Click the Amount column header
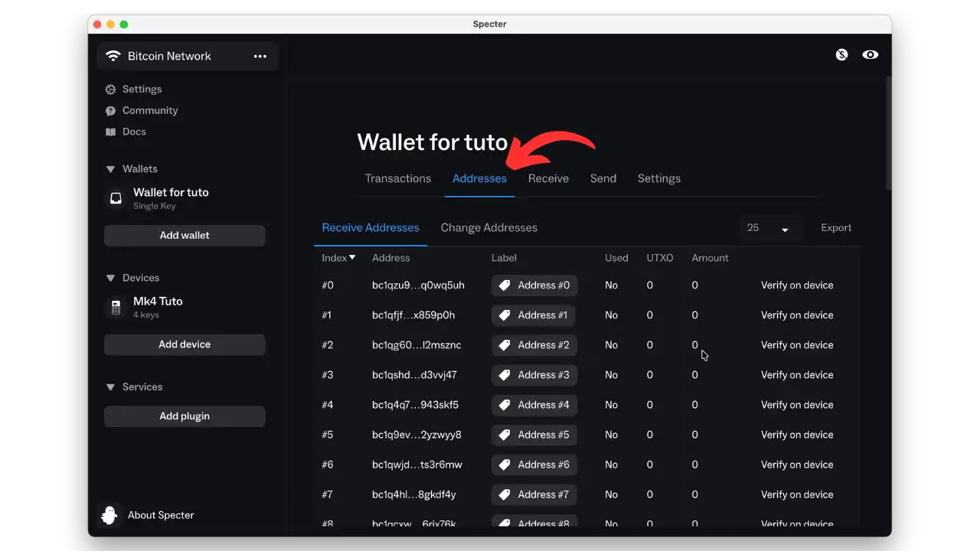 (710, 258)
